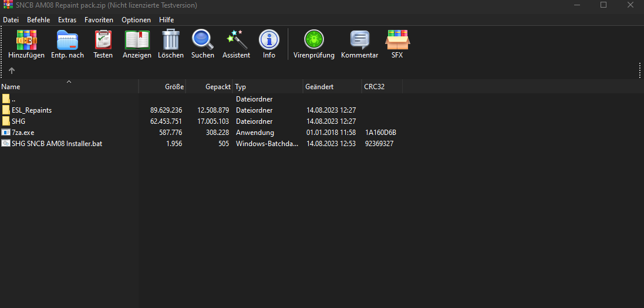Open the Datei menu
Image resolution: width=644 pixels, height=308 pixels.
tap(11, 20)
